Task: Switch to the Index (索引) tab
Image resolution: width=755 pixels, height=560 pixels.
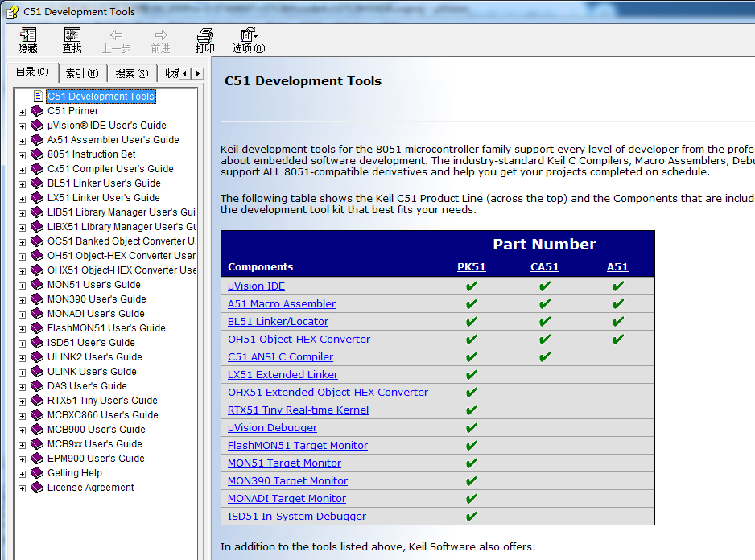Action: point(82,73)
